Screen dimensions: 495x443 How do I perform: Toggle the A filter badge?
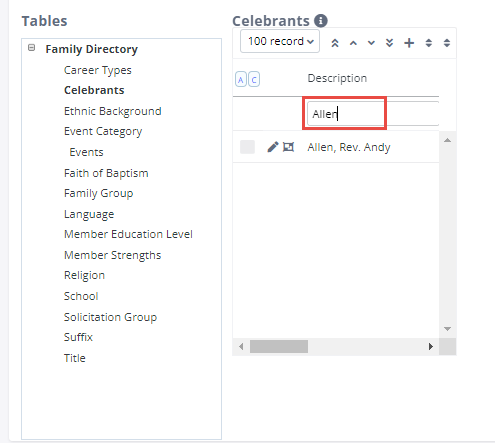tap(241, 79)
